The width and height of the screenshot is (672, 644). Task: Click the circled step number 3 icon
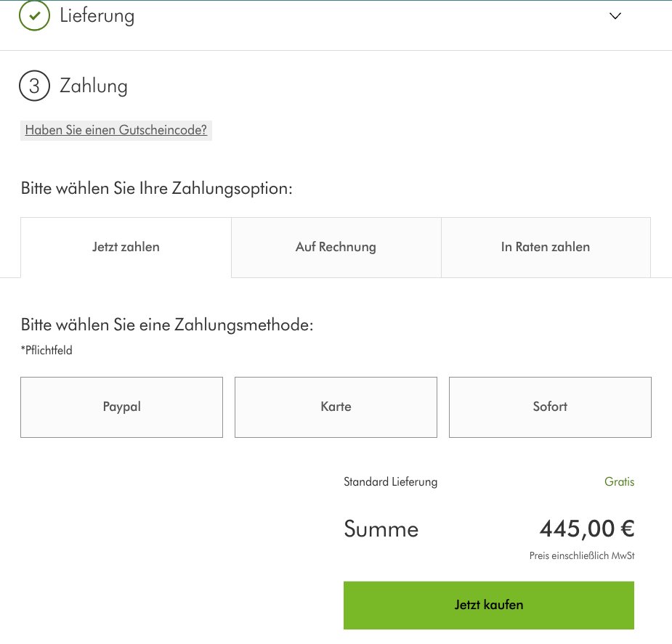(34, 85)
